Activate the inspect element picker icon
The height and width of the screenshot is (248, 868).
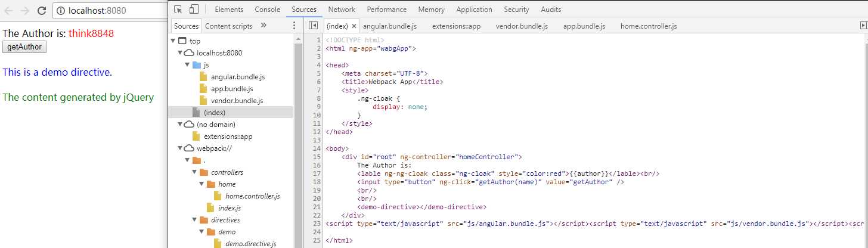pyautogui.click(x=178, y=9)
